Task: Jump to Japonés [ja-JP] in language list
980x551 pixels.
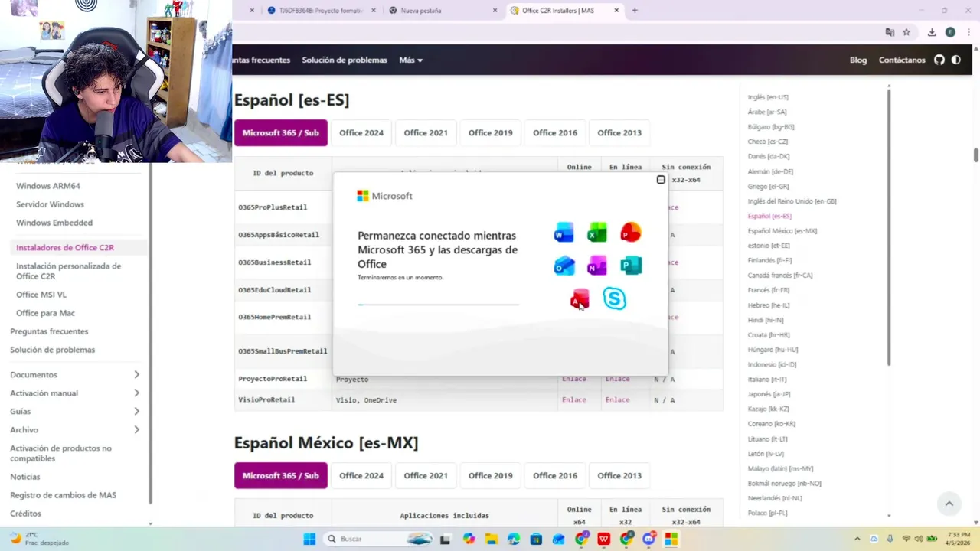Action: pos(769,394)
